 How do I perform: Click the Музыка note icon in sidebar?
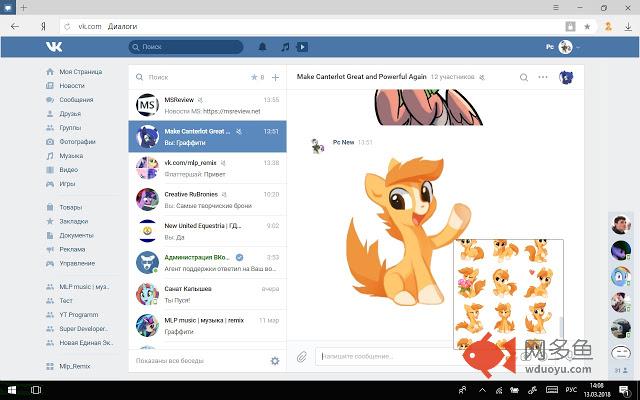(50, 156)
